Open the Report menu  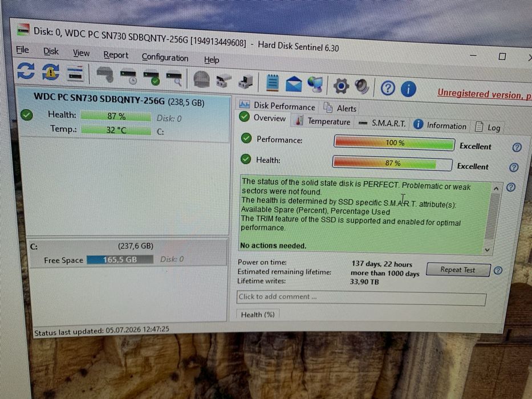pos(116,55)
